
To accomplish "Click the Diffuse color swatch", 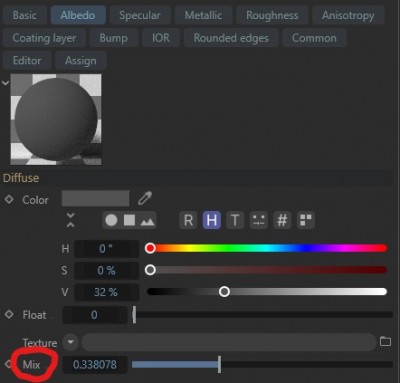I will 95,199.
